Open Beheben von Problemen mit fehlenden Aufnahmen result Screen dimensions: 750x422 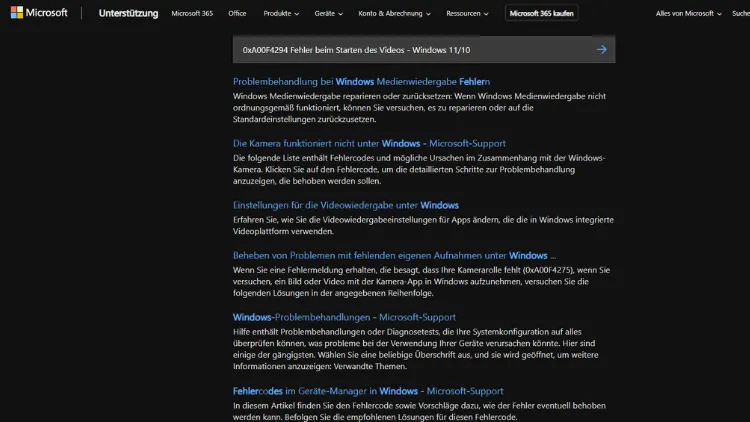pos(395,255)
